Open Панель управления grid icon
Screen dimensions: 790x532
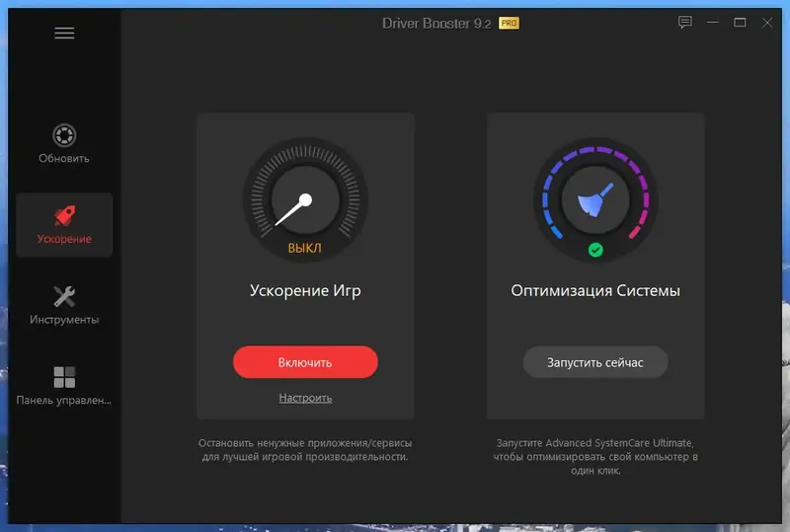click(x=64, y=377)
